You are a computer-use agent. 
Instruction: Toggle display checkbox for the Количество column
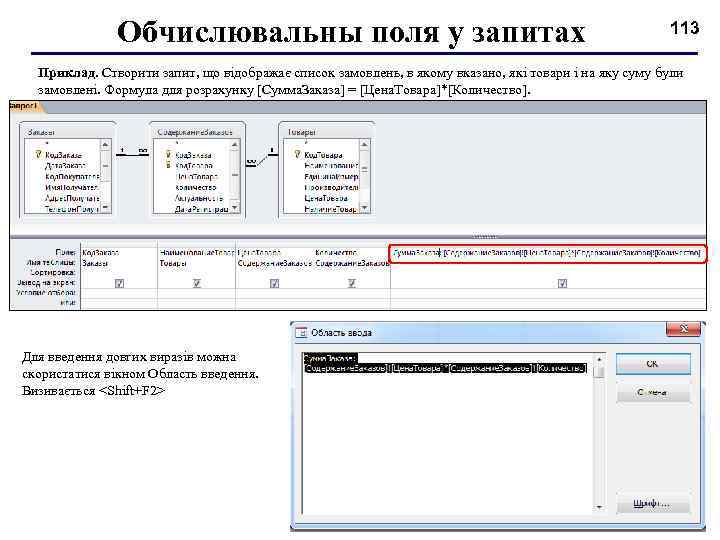point(352,283)
